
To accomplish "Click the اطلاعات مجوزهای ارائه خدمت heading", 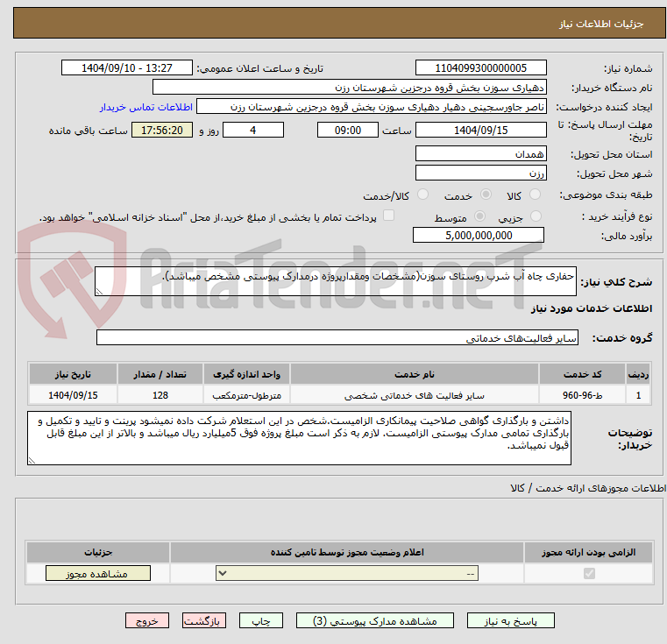I will pyautogui.click(x=588, y=488).
